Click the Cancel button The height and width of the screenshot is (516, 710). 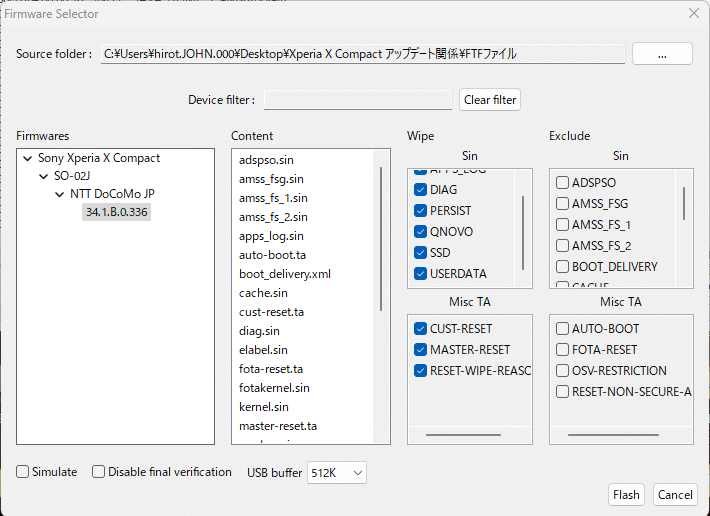click(675, 495)
